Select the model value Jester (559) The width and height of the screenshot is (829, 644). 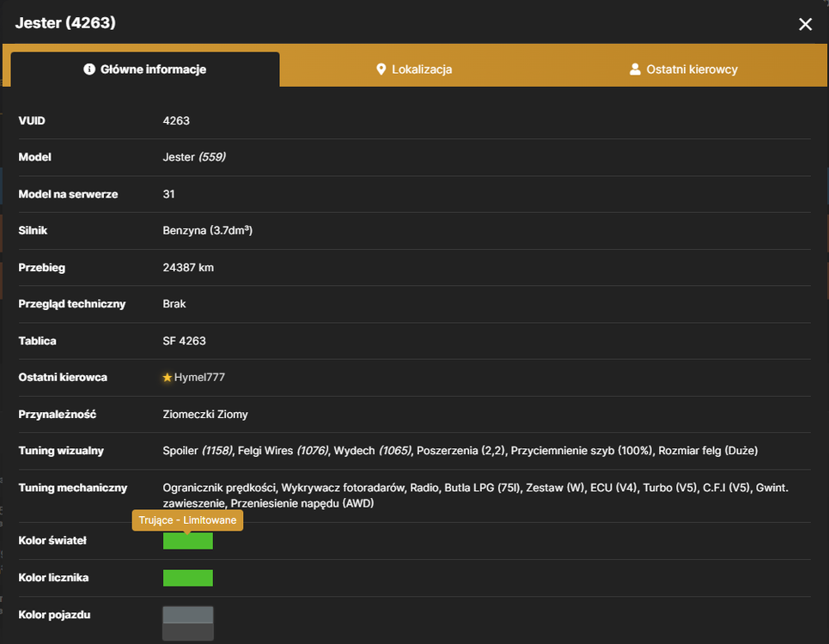pos(194,157)
